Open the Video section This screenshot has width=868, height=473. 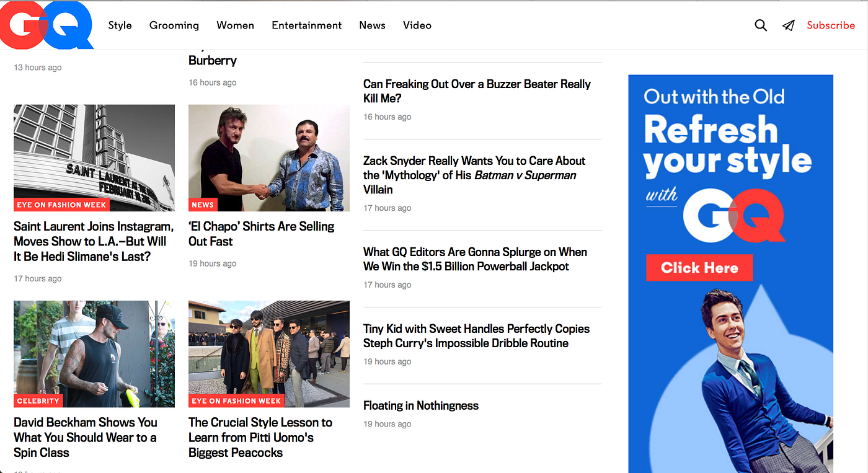tap(417, 25)
